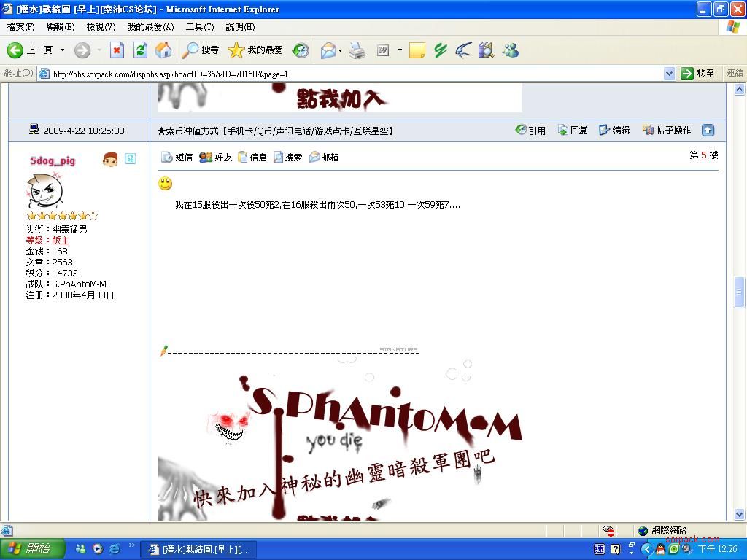Image resolution: width=747 pixels, height=560 pixels.
Task: Open the 檢視 menu
Action: tap(100, 27)
